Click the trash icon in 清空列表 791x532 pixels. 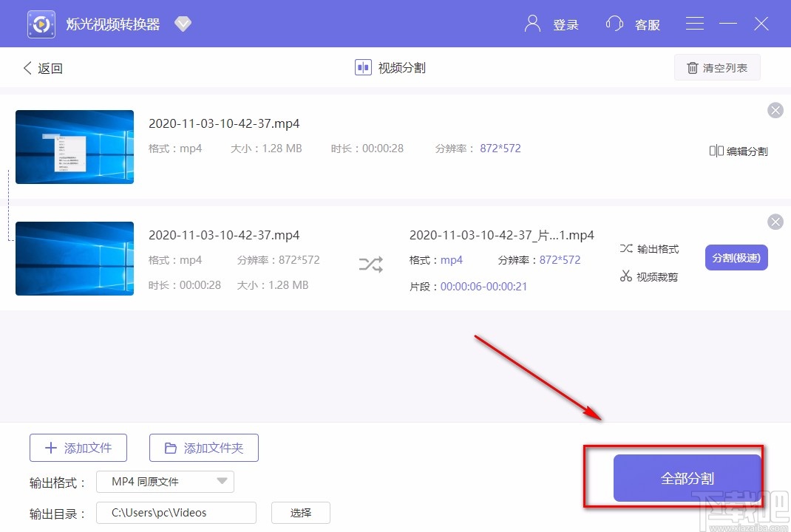(x=693, y=67)
